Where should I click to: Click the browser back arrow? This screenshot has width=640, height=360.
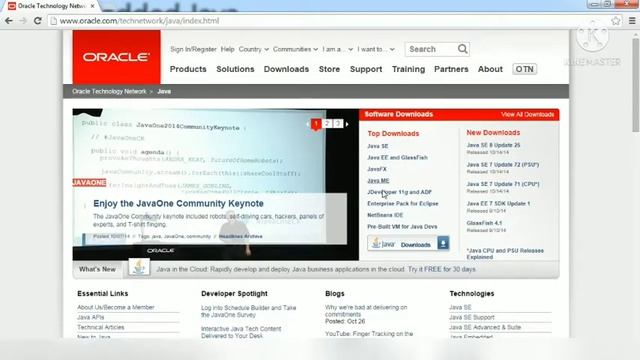[9, 21]
